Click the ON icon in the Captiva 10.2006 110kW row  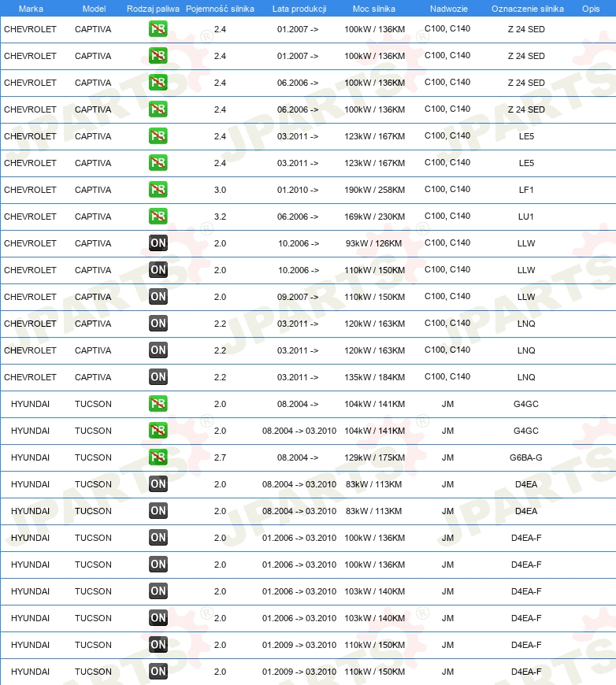[x=158, y=270]
